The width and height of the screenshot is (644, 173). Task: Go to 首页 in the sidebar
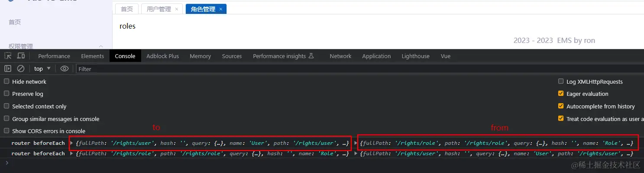coord(15,22)
